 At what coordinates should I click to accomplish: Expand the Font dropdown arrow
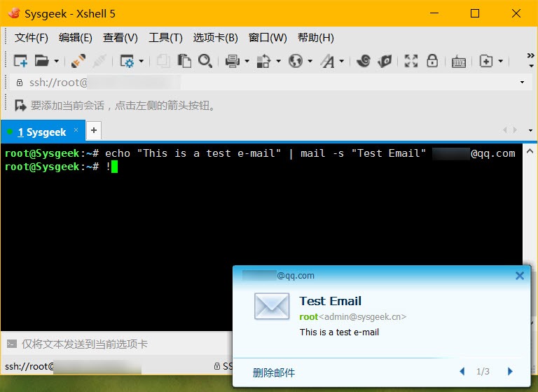341,62
